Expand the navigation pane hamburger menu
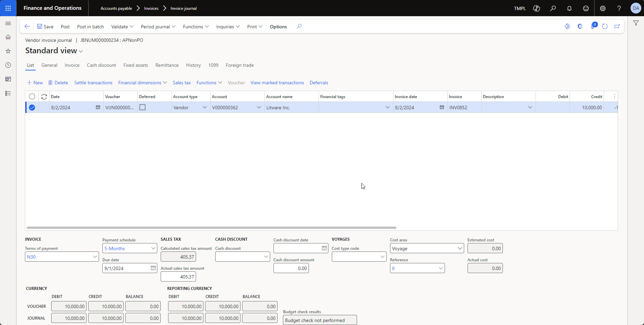The height and width of the screenshot is (325, 644). [x=8, y=24]
